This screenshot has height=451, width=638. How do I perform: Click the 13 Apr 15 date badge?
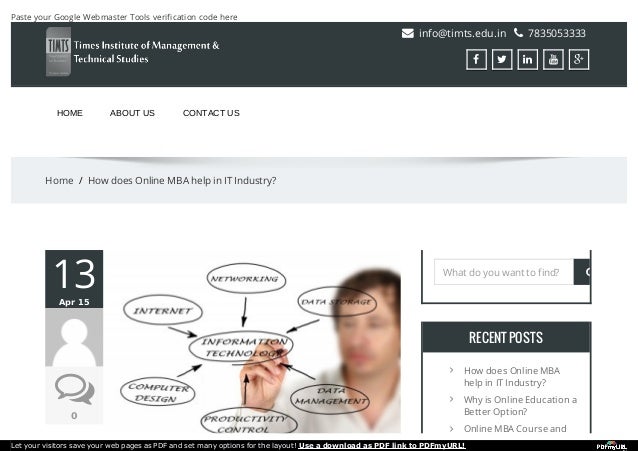(74, 279)
